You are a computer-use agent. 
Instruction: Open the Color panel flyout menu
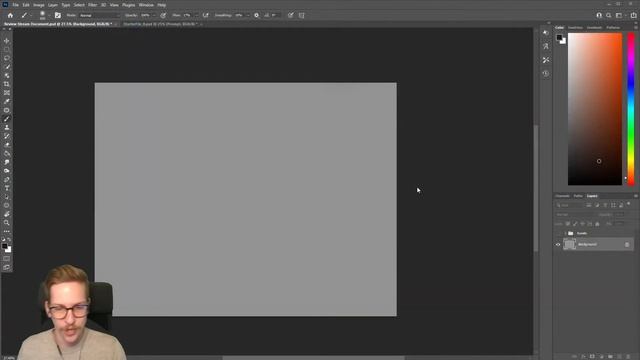(636, 28)
